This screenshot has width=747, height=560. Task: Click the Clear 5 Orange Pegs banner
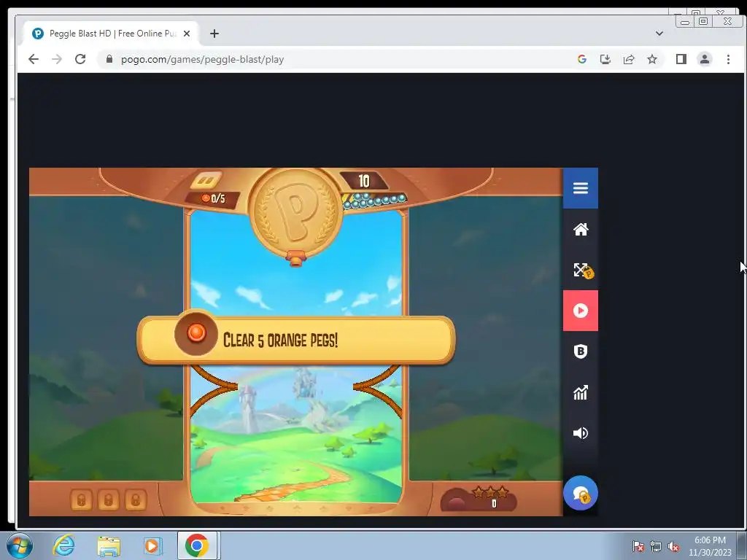point(296,340)
